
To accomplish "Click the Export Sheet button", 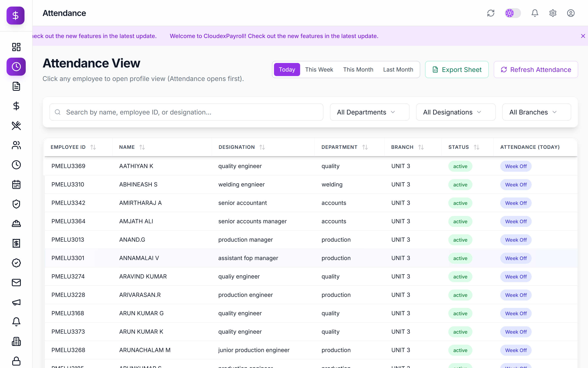I will coord(457,70).
